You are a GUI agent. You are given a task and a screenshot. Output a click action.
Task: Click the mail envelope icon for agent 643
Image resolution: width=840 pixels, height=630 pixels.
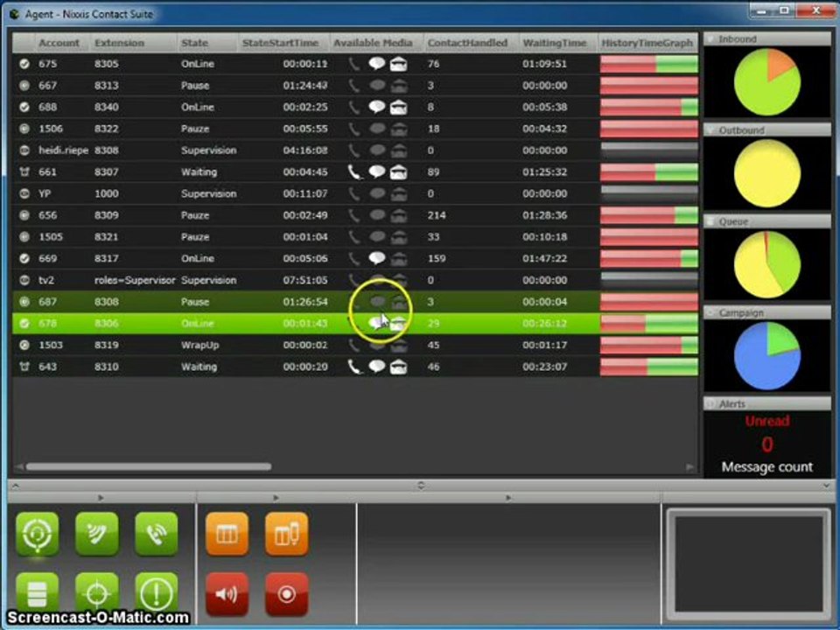[x=398, y=367]
